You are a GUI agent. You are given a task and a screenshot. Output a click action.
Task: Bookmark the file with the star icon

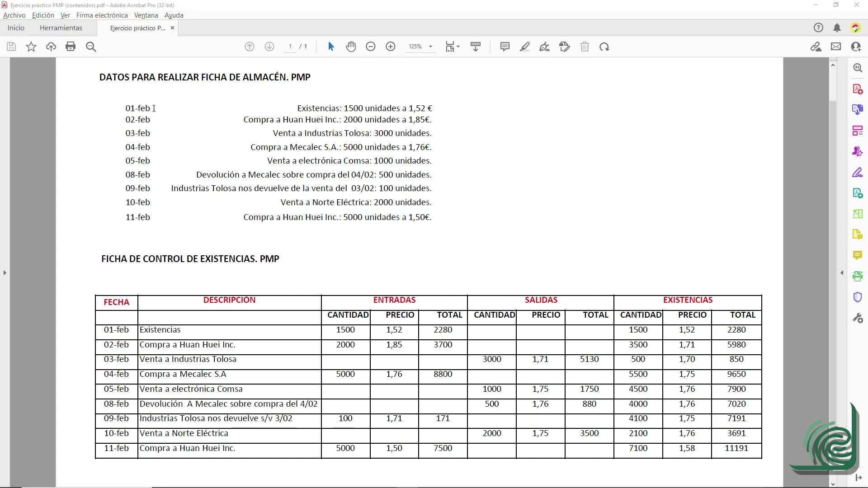coord(31,47)
